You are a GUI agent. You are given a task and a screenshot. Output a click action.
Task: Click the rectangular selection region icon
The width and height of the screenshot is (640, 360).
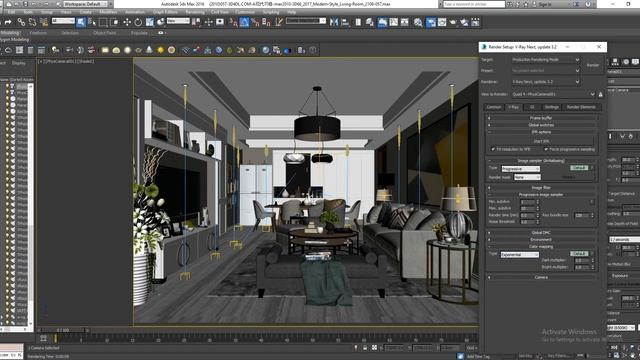[x=103, y=22]
